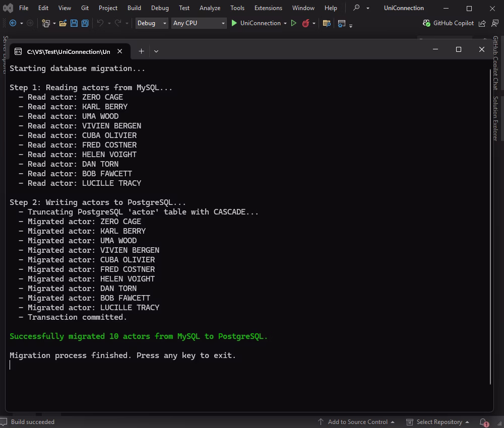Click the New Project toolbar icon
This screenshot has width=504, height=428.
coord(46,23)
